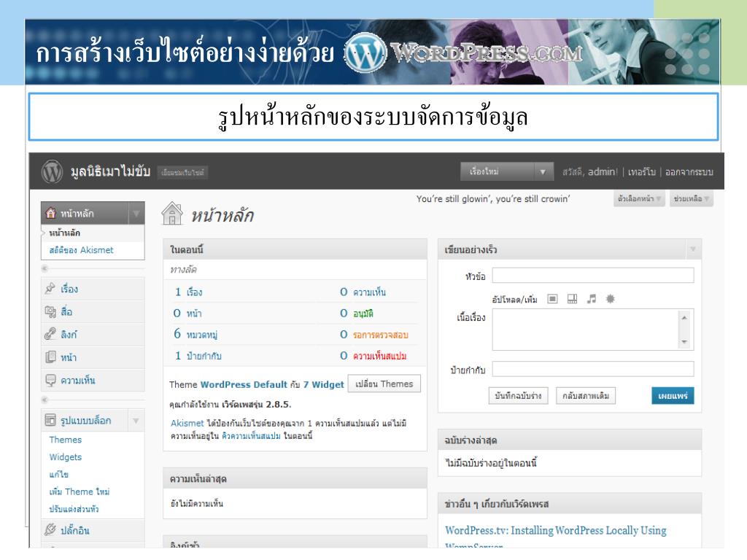Click the เยี่ยมชมเว็บไซต์ visit site button

coord(182,172)
